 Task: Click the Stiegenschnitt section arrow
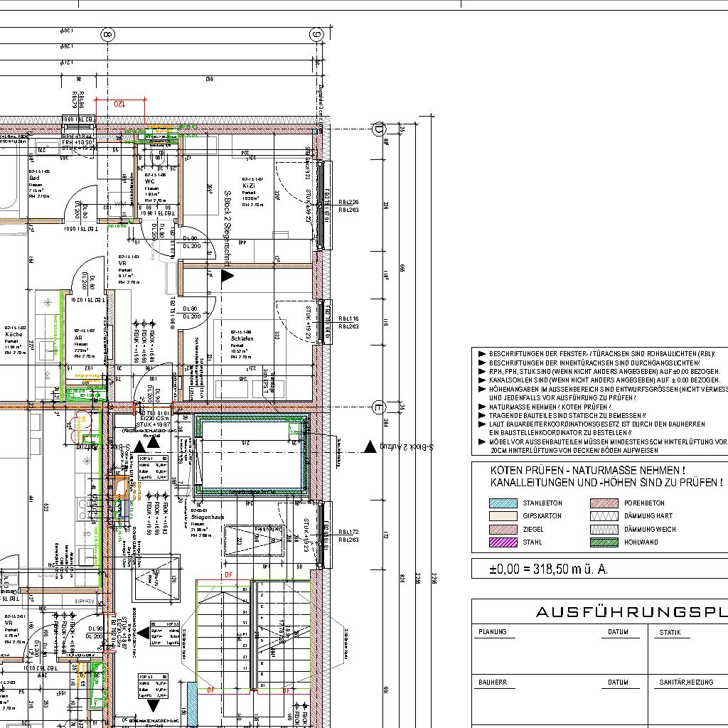coord(227,275)
